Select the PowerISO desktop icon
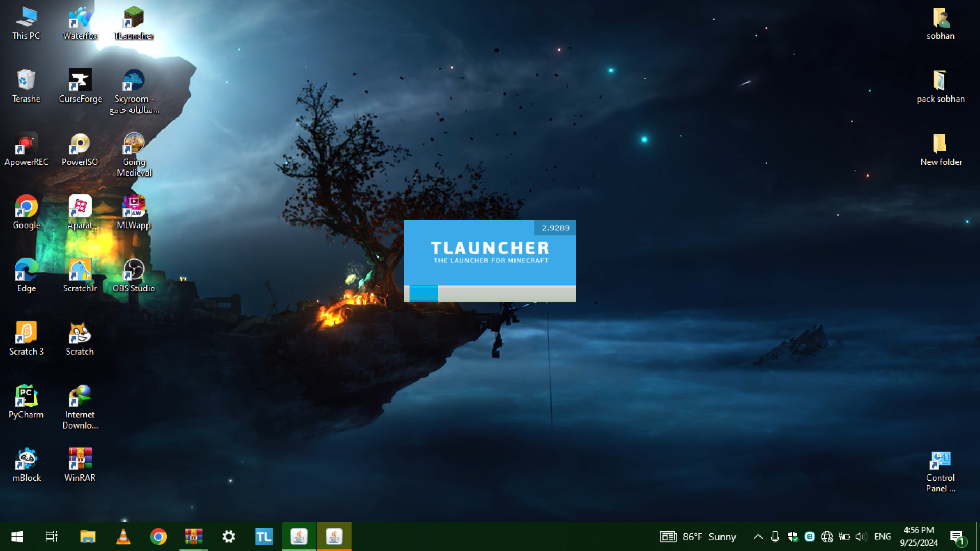The height and width of the screenshot is (551, 980). click(80, 149)
